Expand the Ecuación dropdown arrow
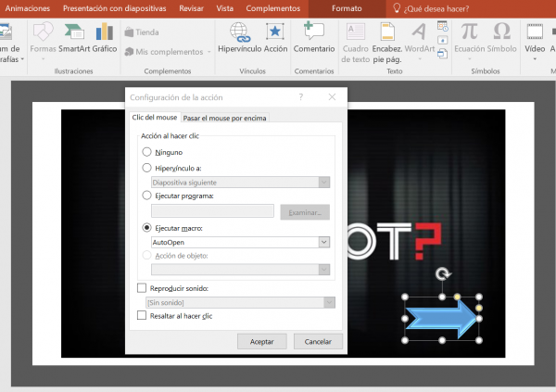 pos(470,59)
